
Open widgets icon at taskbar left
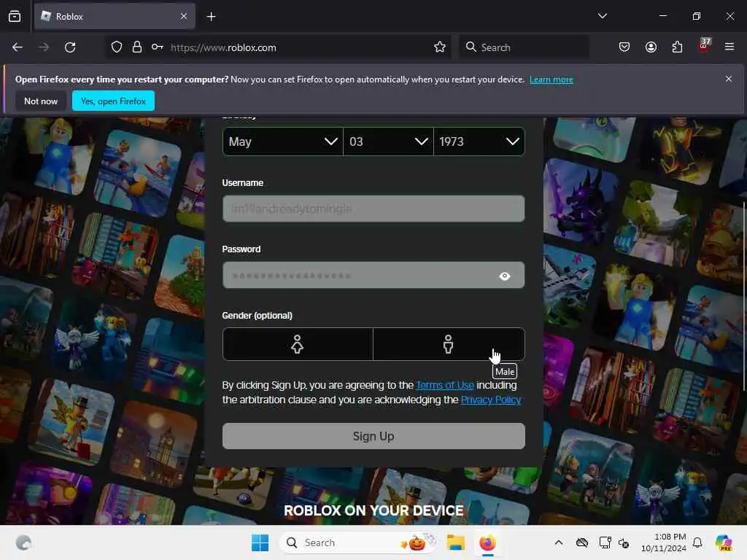point(23,542)
